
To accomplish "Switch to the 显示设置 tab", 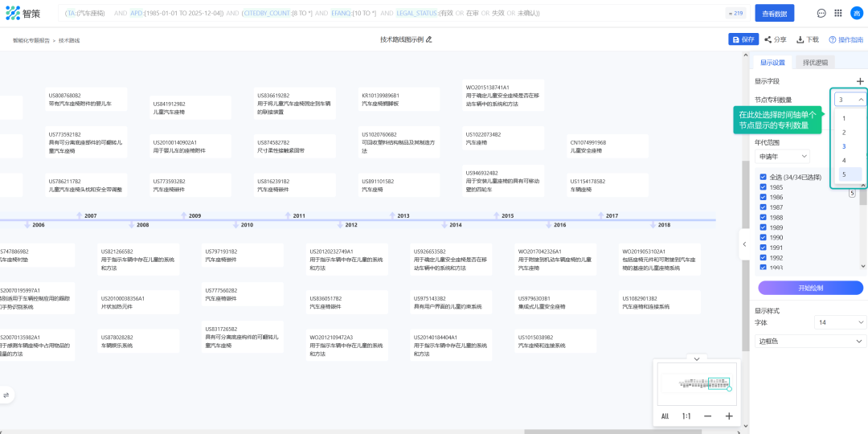I will click(x=772, y=63).
